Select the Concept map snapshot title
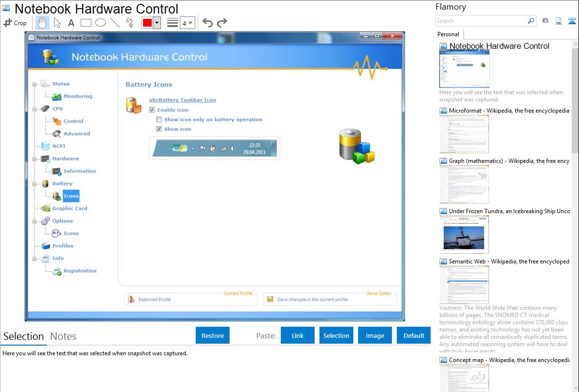 point(509,360)
